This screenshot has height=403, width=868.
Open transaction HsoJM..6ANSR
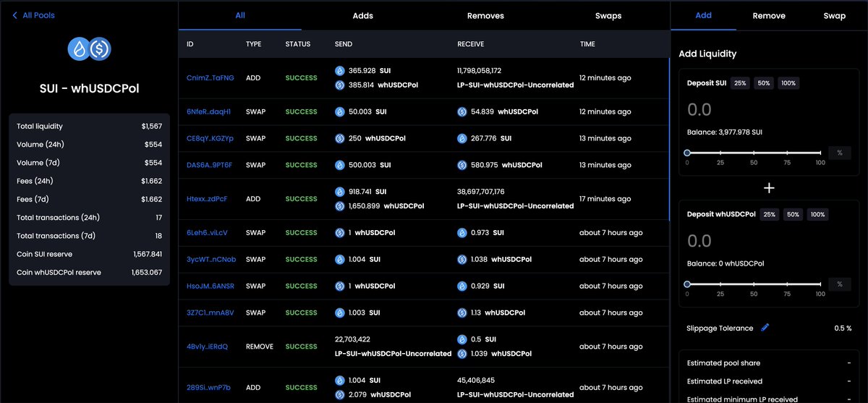pos(210,286)
